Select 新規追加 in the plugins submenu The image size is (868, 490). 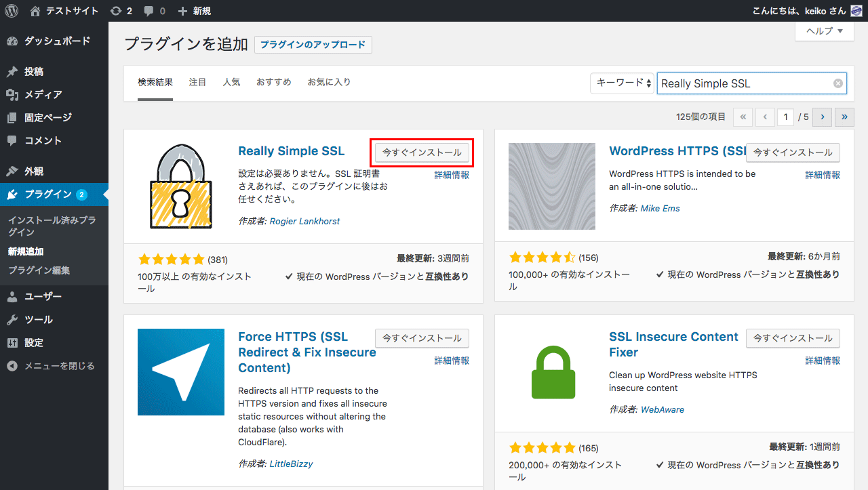tap(26, 251)
